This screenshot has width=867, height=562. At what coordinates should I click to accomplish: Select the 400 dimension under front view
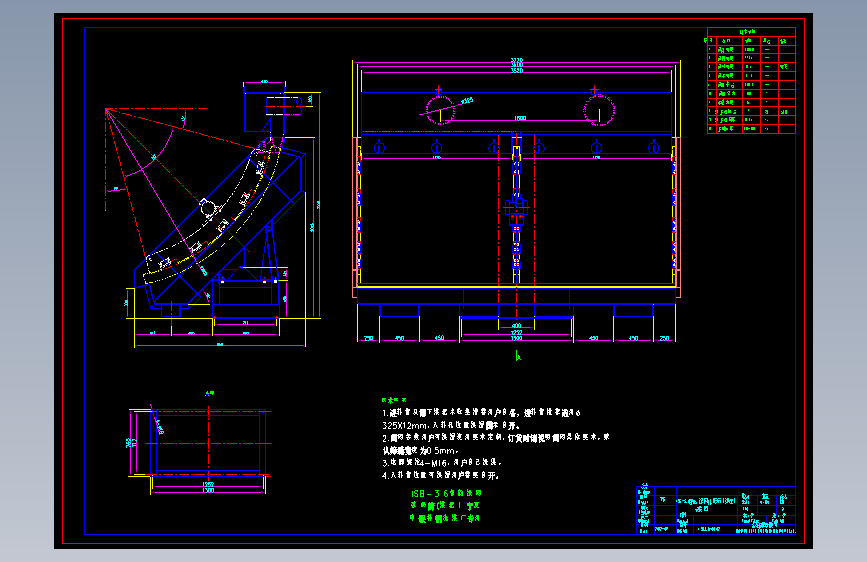pyautogui.click(x=516, y=326)
